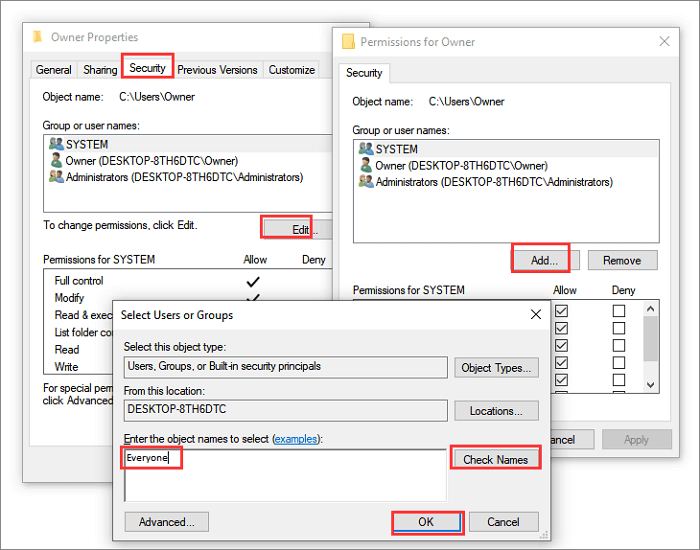Select Administrators in Permissions for Owner list
700x550 pixels.
493,182
